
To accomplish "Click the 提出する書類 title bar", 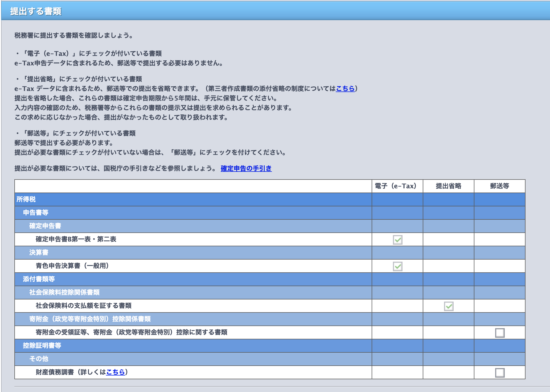I will tap(36, 11).
